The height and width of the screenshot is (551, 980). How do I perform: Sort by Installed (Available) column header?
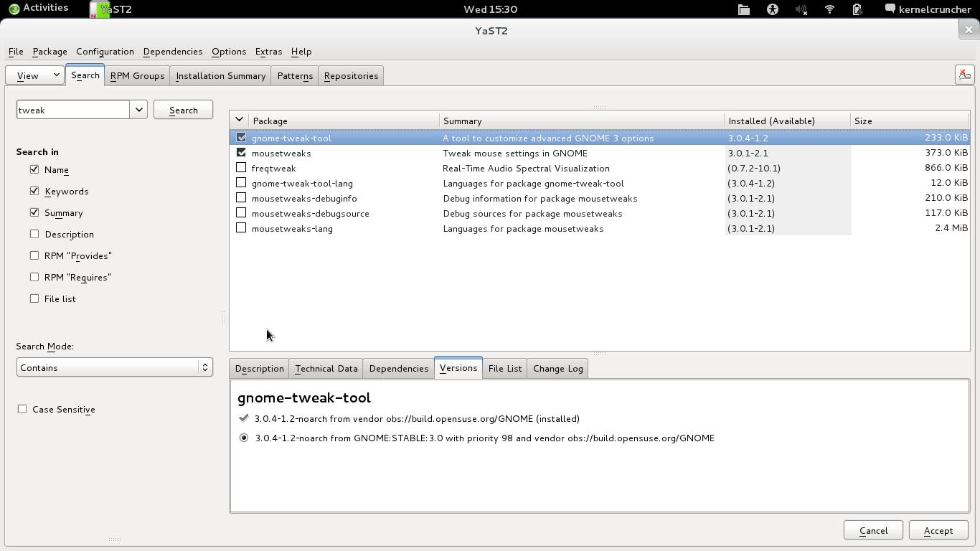787,121
